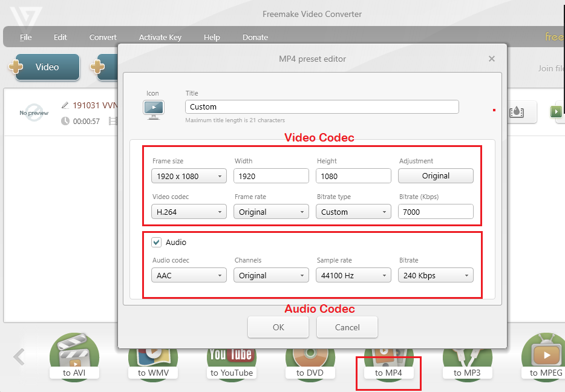This screenshot has width=565, height=392.
Task: Click the Cancel button
Action: tap(347, 327)
